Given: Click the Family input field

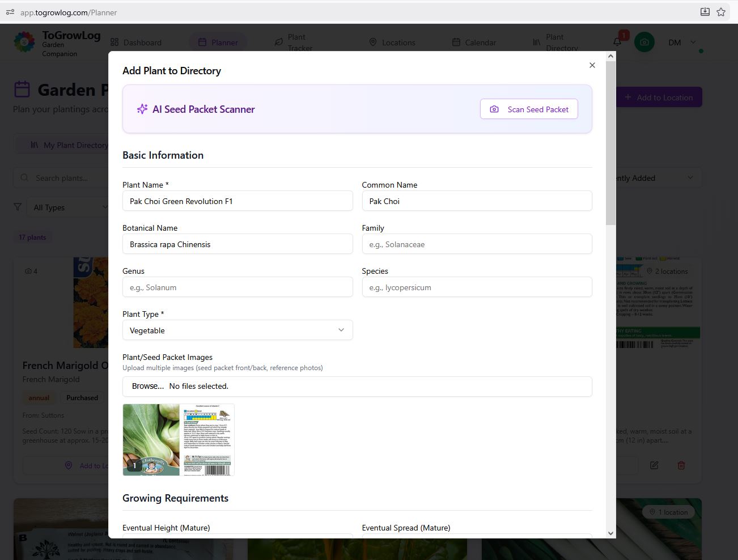Looking at the screenshot, I should 477,244.
